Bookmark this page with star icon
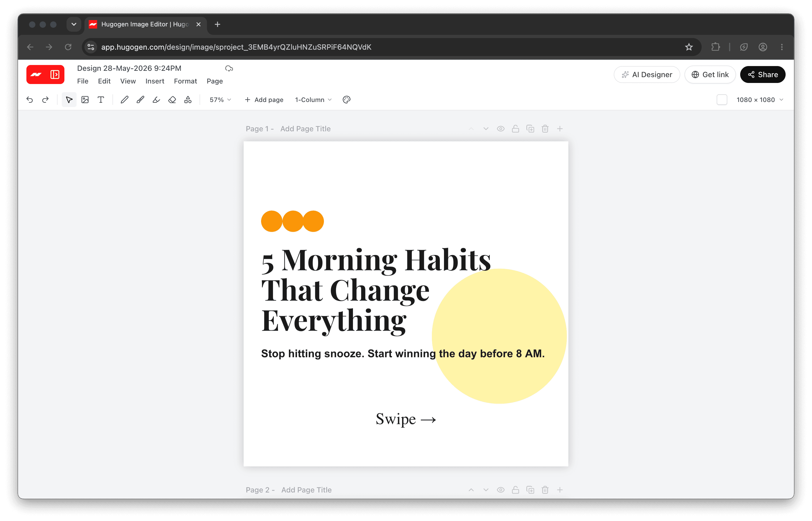The width and height of the screenshot is (812, 521). tap(689, 47)
